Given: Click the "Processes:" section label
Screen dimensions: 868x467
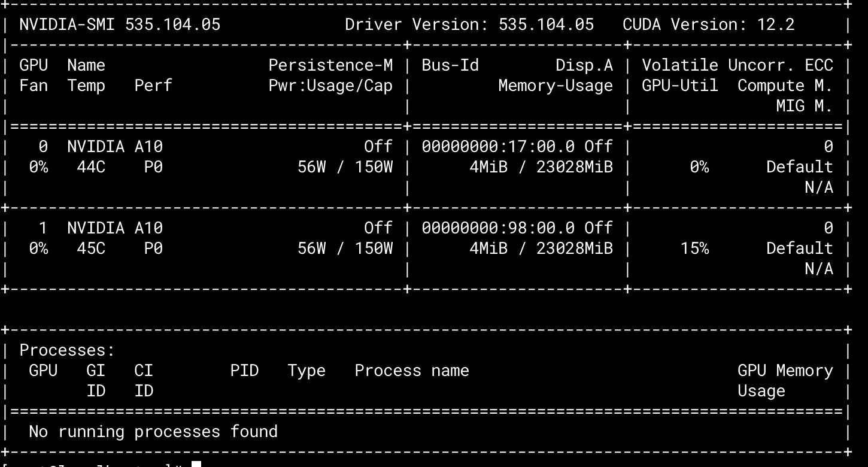Looking at the screenshot, I should coord(67,350).
